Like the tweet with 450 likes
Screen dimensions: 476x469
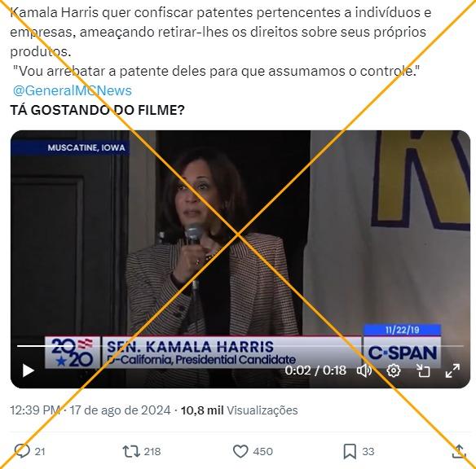pyautogui.click(x=240, y=451)
